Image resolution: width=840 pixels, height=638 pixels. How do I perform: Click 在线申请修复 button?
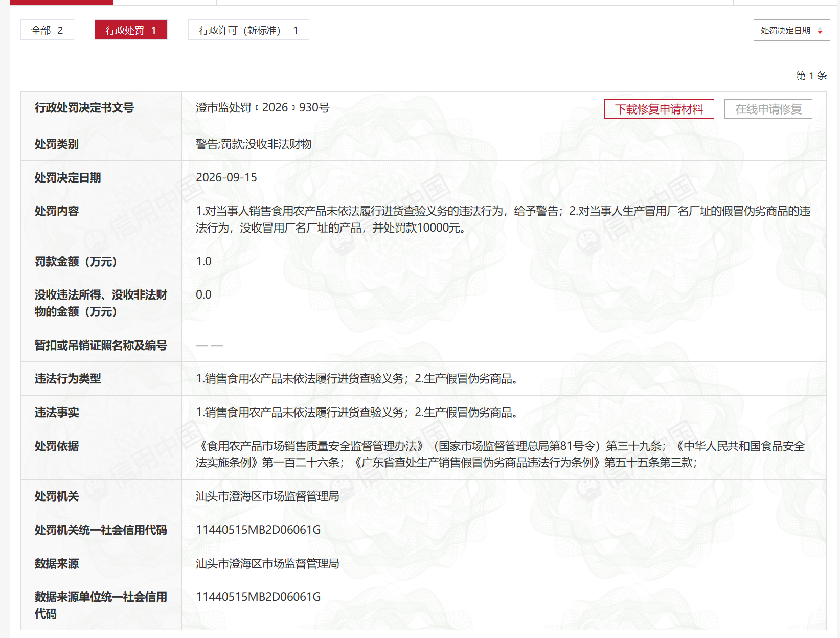click(x=768, y=109)
